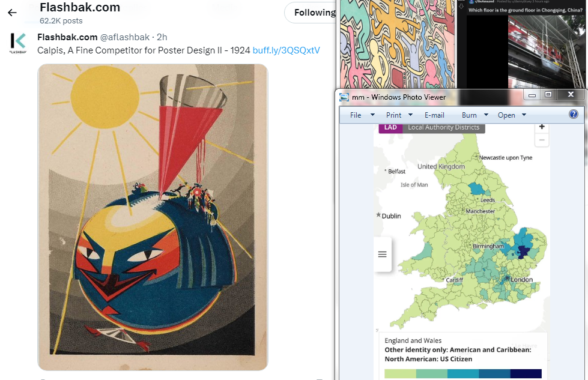Click the London label on the map
The width and height of the screenshot is (588, 380).
(521, 280)
